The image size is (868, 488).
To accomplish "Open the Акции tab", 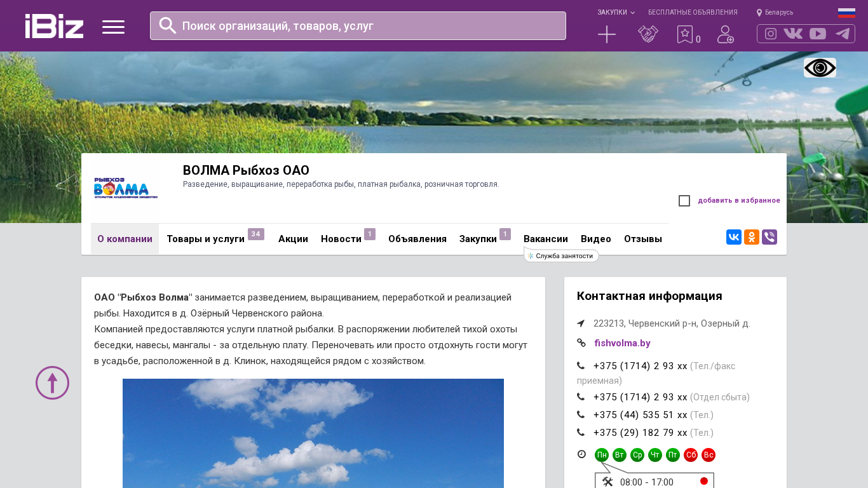I will click(293, 239).
